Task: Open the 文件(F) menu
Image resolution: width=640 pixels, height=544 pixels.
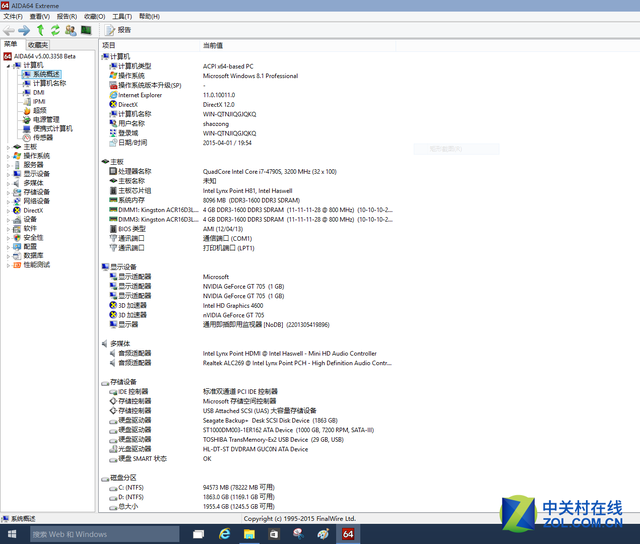Action: coord(13,16)
